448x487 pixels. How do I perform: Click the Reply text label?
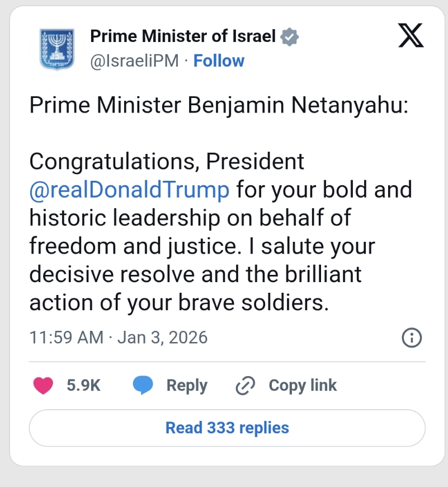[187, 385]
